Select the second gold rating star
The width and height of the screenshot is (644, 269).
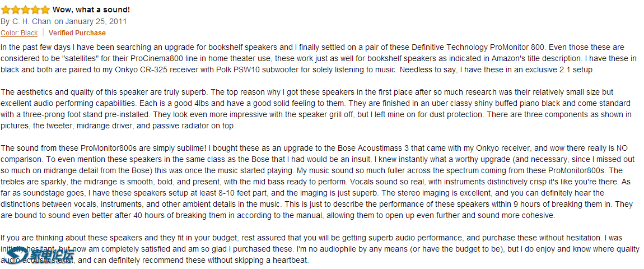pos(15,9)
